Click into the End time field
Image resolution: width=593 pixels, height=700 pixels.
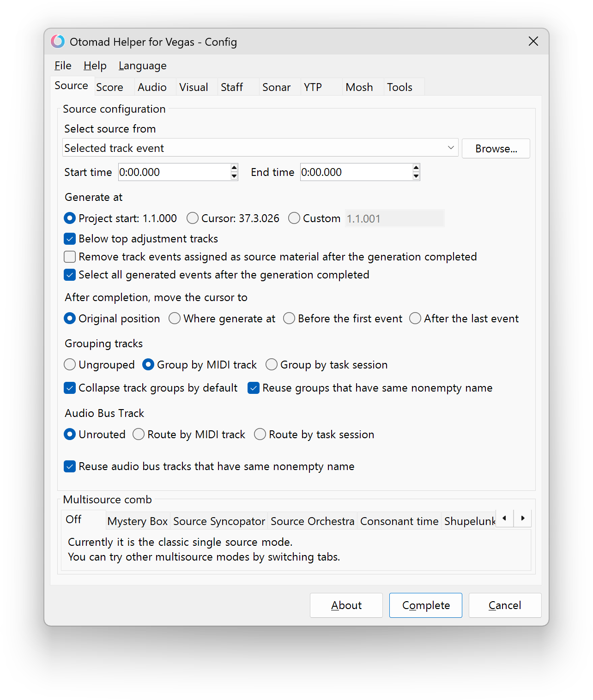(356, 172)
